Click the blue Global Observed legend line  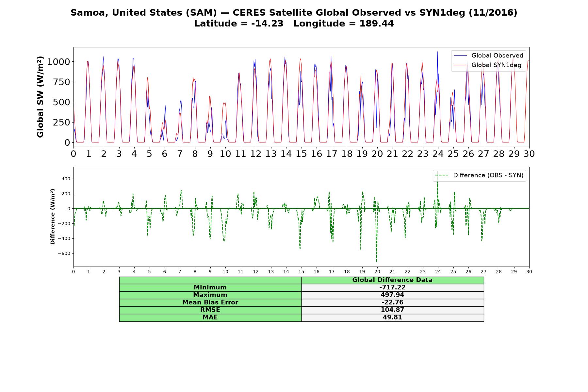coord(461,56)
